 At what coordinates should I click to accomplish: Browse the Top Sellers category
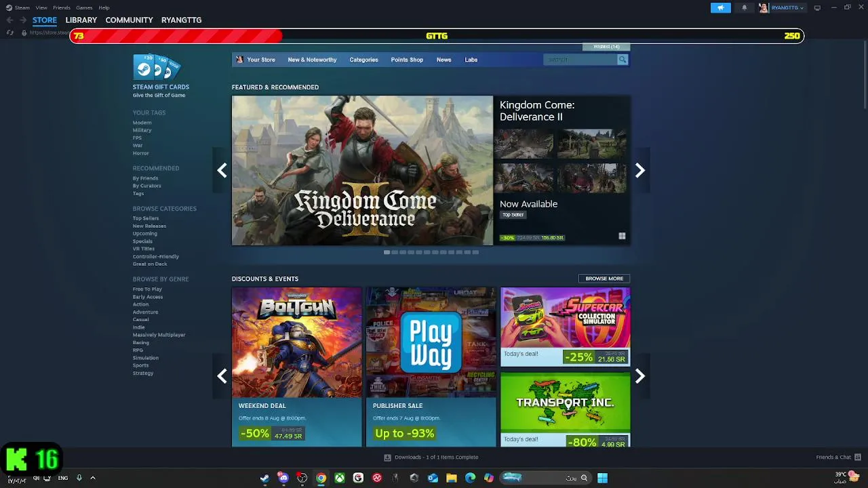[x=146, y=218]
